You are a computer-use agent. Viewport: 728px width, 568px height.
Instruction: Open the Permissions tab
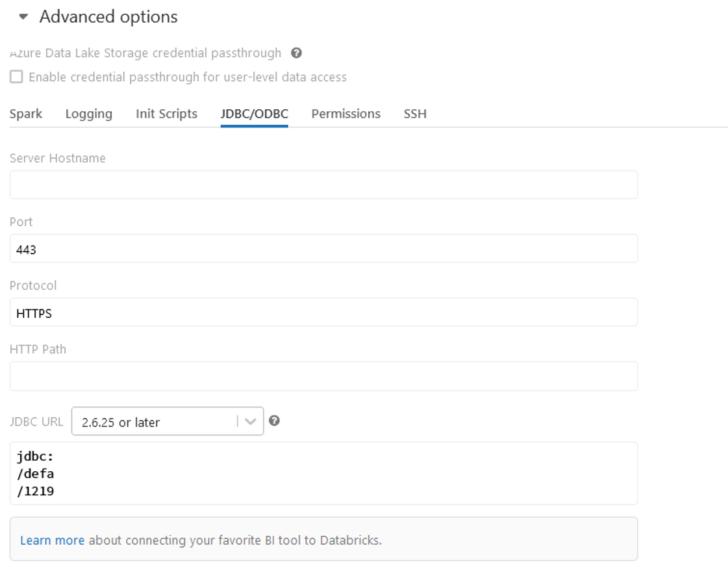pos(345,114)
